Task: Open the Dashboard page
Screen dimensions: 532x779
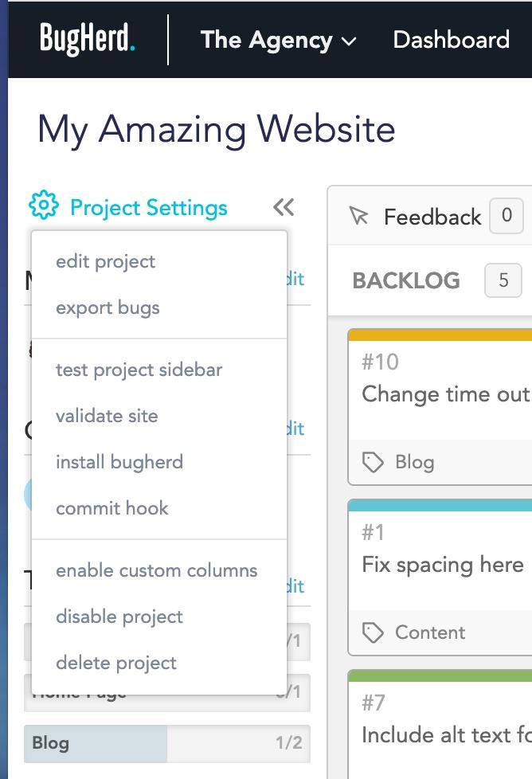Action: (x=451, y=40)
